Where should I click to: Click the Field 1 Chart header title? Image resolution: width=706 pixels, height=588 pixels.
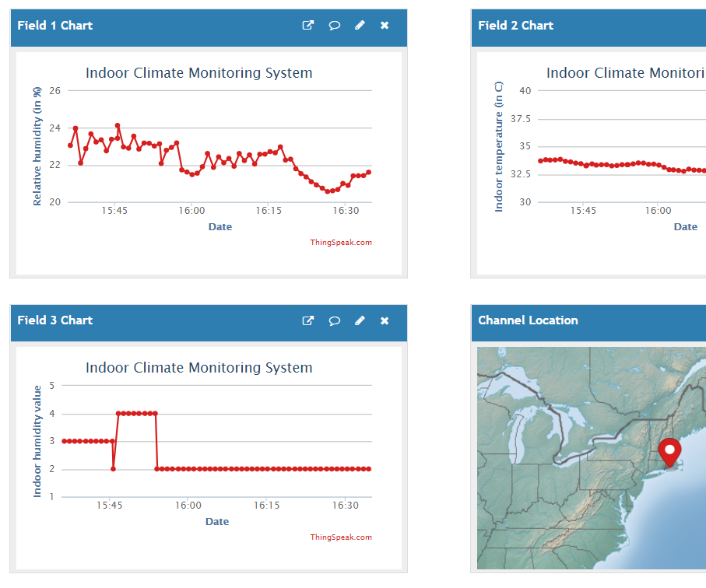pyautogui.click(x=55, y=25)
